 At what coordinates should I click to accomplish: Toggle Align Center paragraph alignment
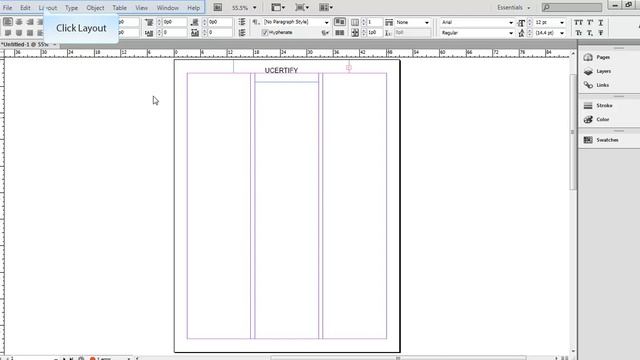19,22
